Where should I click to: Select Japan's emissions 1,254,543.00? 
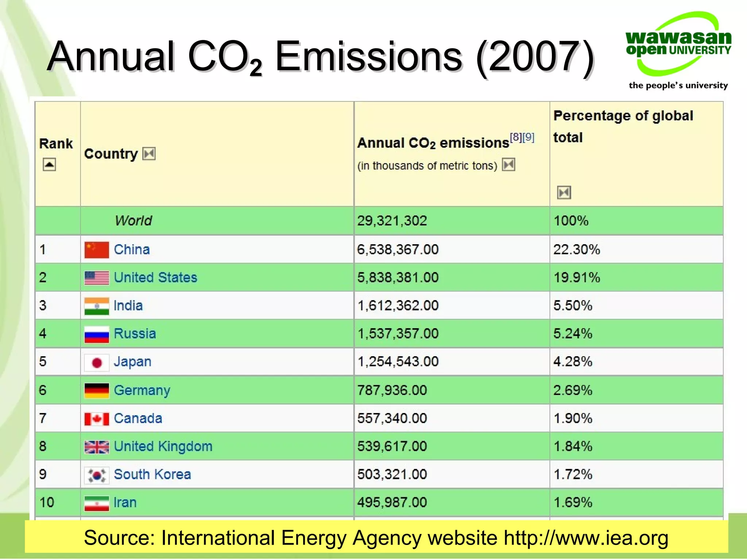pos(398,362)
